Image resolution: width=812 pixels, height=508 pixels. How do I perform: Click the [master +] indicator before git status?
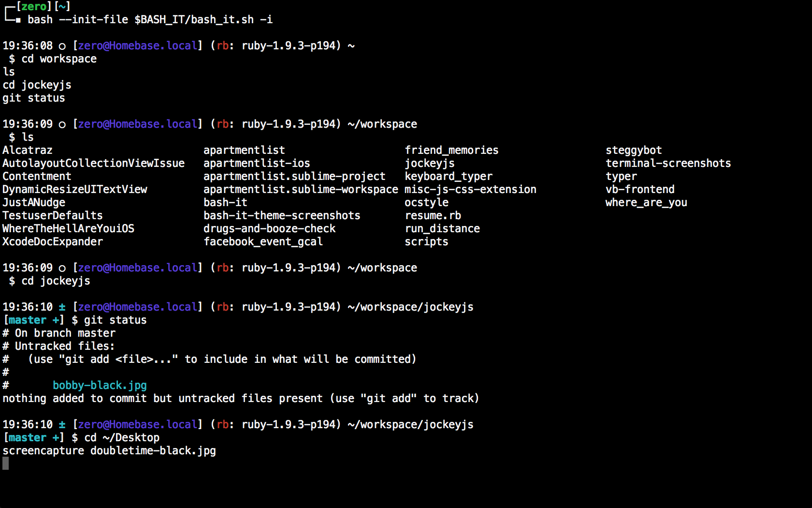(34, 320)
